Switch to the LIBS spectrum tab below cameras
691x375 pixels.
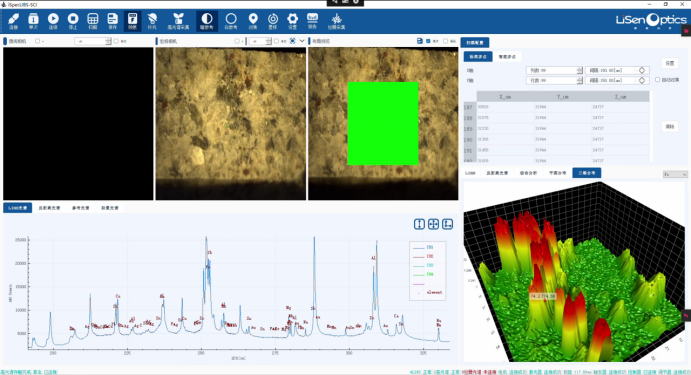click(x=18, y=208)
